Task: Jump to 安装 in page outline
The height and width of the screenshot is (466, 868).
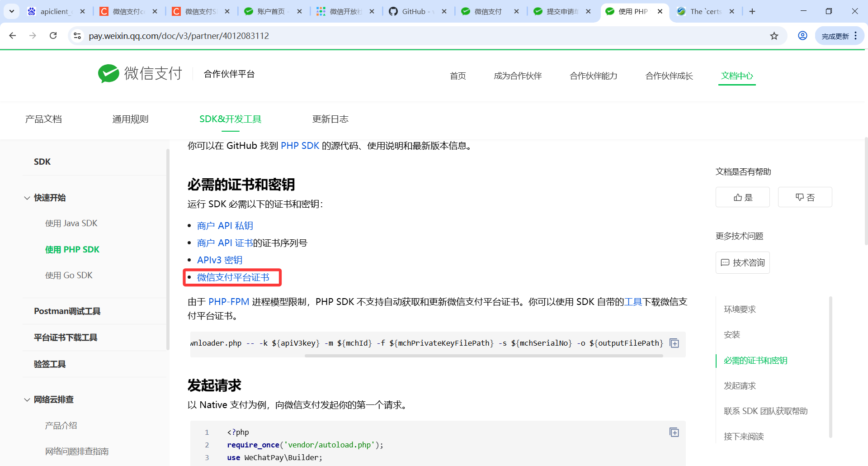Action: pos(732,334)
